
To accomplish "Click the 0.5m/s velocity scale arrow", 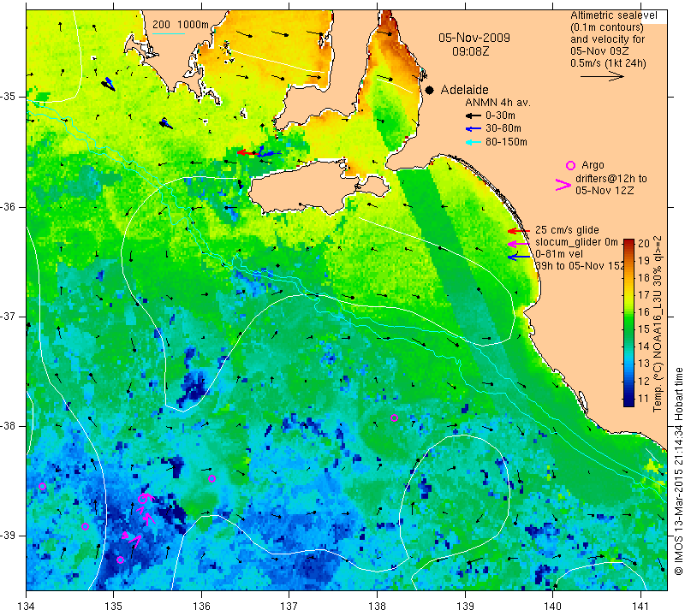I will (x=602, y=76).
